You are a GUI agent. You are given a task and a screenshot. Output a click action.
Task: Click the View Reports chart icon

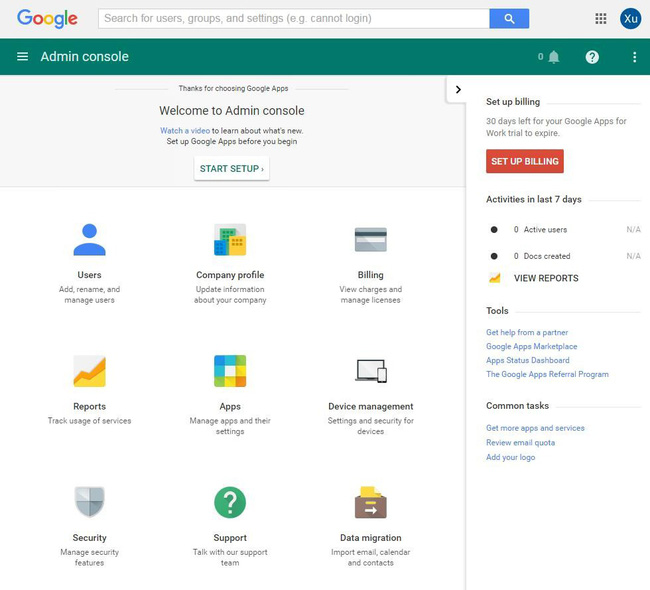[495, 278]
